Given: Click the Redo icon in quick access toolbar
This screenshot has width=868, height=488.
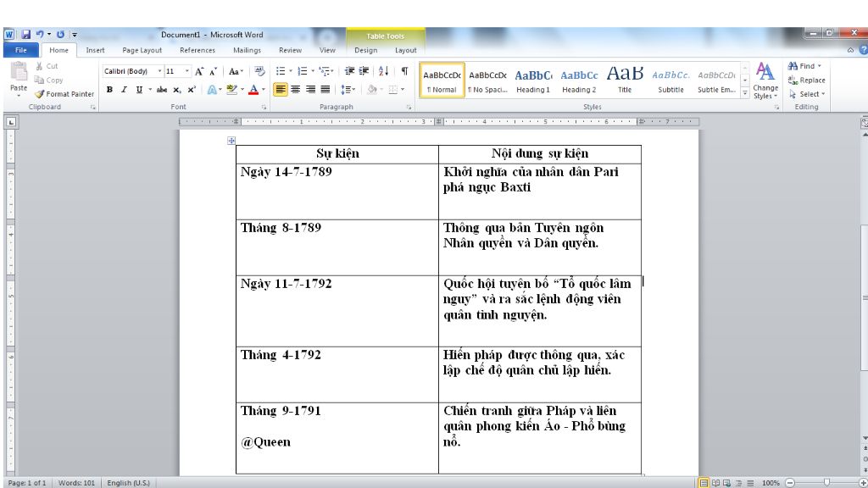Looking at the screenshot, I should [x=60, y=34].
